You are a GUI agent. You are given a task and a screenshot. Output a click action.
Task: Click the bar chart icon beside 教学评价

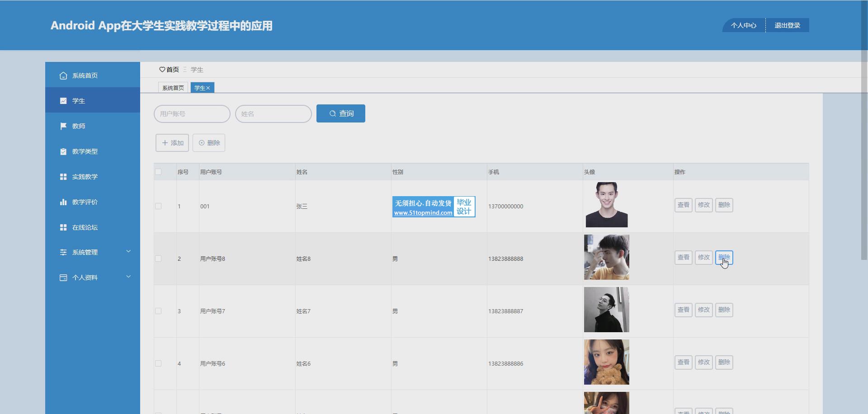tap(63, 202)
